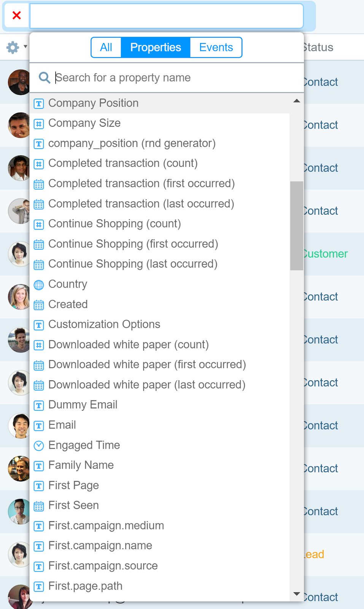
Task: Pick the Customization Options property
Action: 104,324
